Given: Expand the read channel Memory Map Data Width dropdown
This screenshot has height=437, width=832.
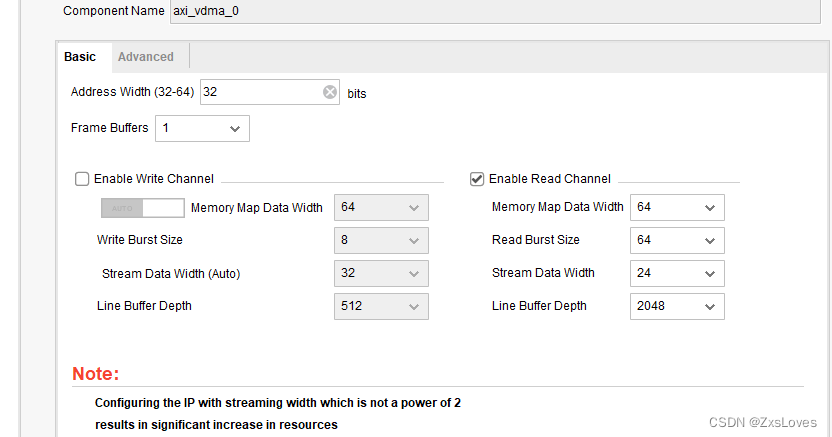Looking at the screenshot, I should (677, 207).
